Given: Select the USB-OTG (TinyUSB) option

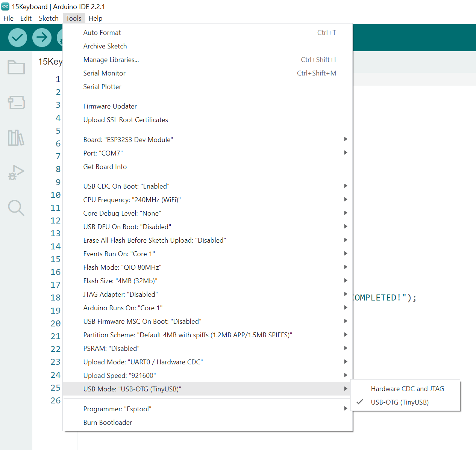Looking at the screenshot, I should 399,402.
